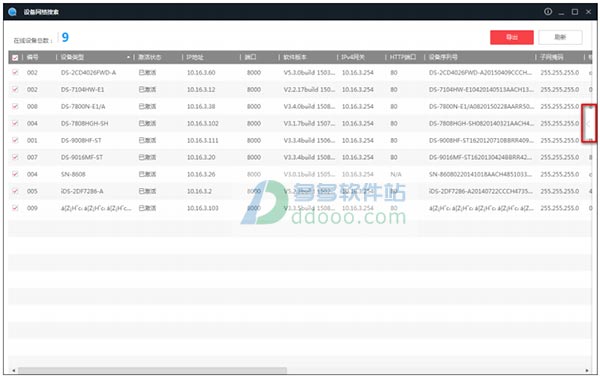This screenshot has width=600, height=378.
Task: Toggle the select-all checkbox in table header
Action: point(15,57)
